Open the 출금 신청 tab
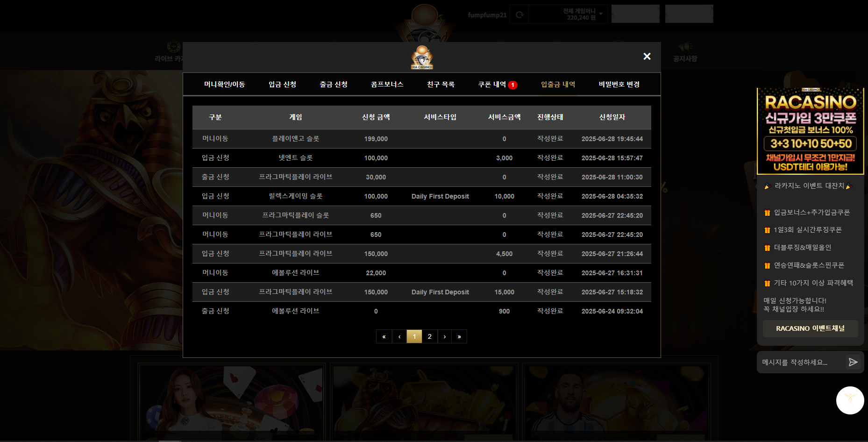This screenshot has width=868, height=442. tap(333, 85)
